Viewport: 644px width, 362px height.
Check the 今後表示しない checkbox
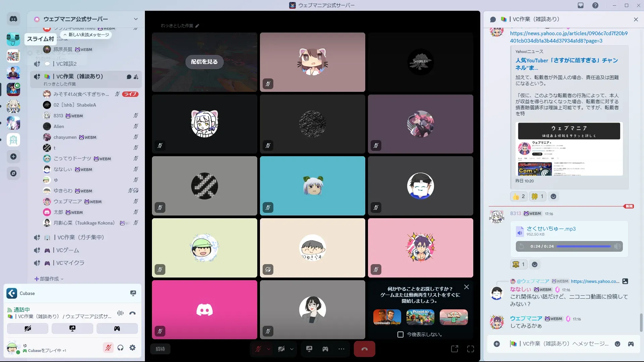point(400,335)
